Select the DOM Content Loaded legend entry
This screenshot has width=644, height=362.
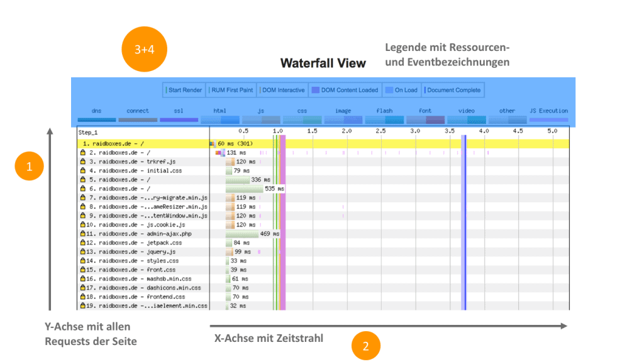[345, 90]
